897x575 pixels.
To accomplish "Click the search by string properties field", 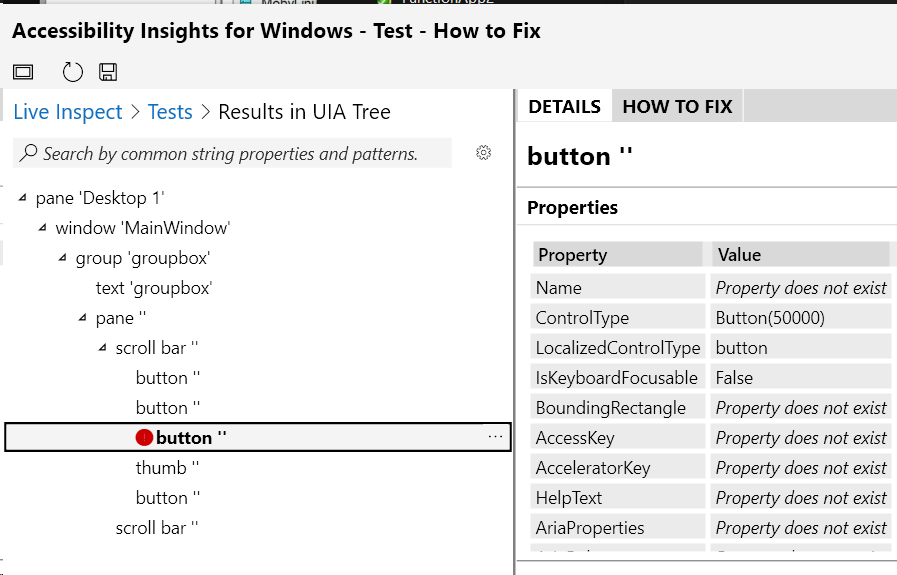I will [x=232, y=153].
